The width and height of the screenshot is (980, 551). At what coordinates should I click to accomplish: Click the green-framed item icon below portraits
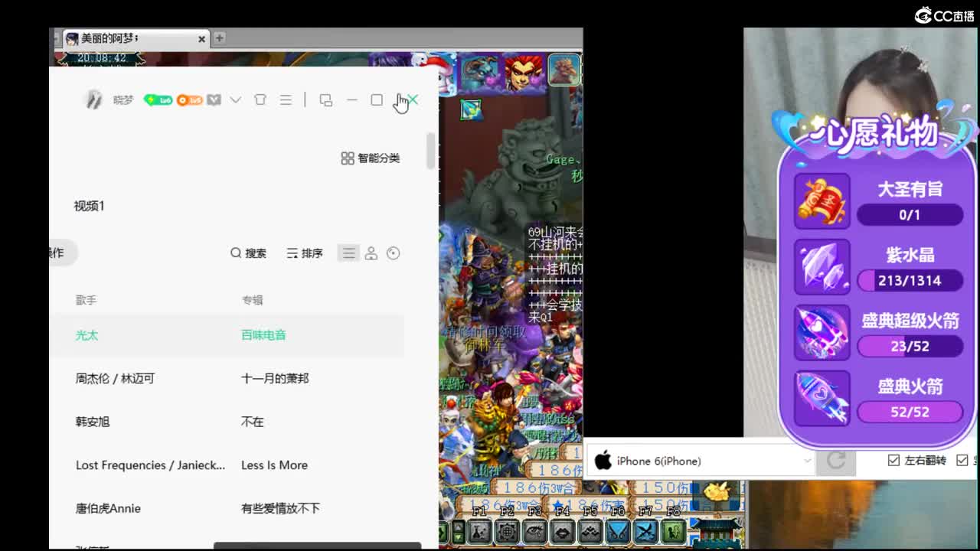[471, 109]
